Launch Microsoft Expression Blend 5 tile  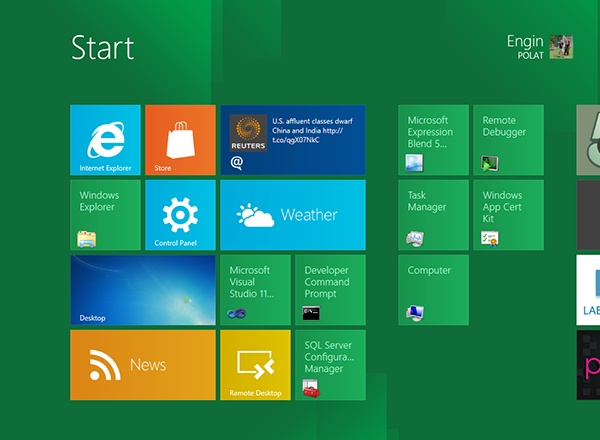433,140
